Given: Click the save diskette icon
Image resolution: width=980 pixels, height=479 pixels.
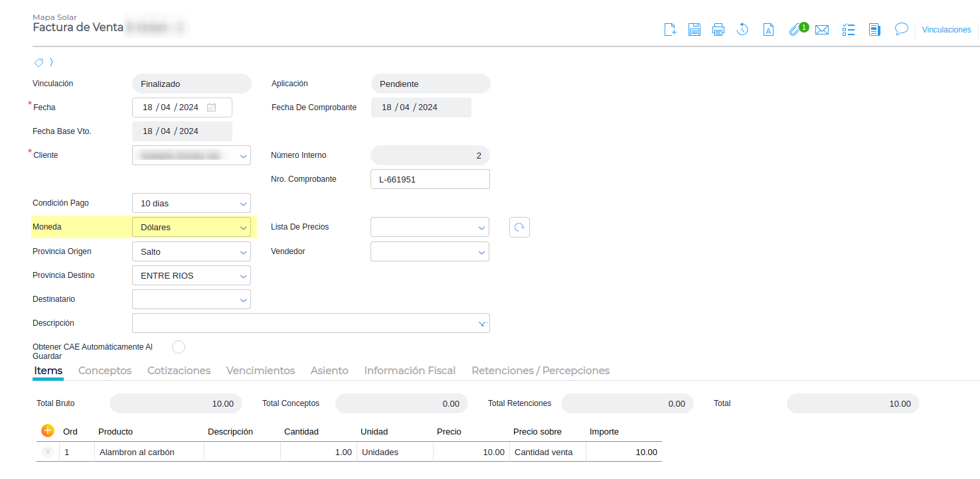Looking at the screenshot, I should coord(694,30).
